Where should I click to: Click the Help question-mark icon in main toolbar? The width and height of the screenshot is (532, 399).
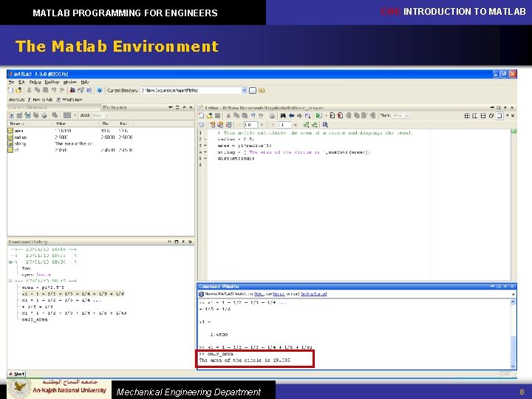[100, 90]
